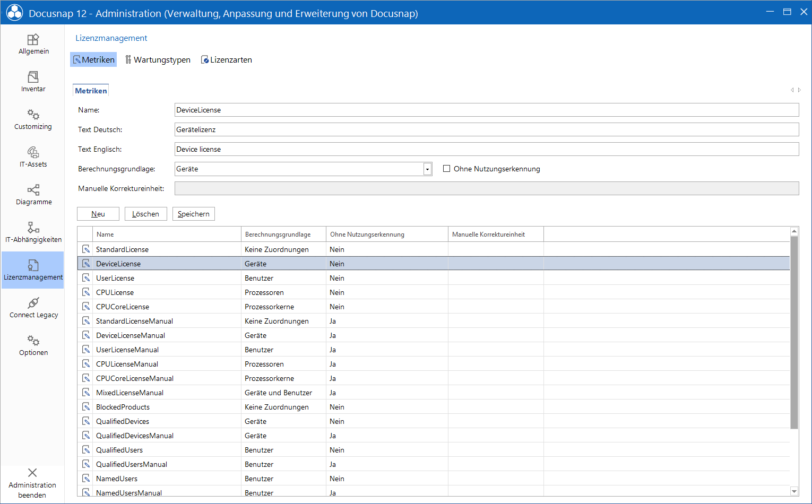Screen dimensions: 812x504
Task: Select the DeviceLicense row
Action: click(x=433, y=263)
